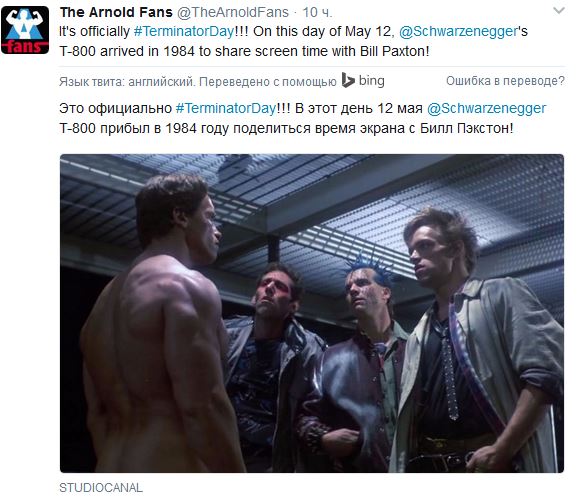Click the 'bing' text beside logo

tap(371, 80)
